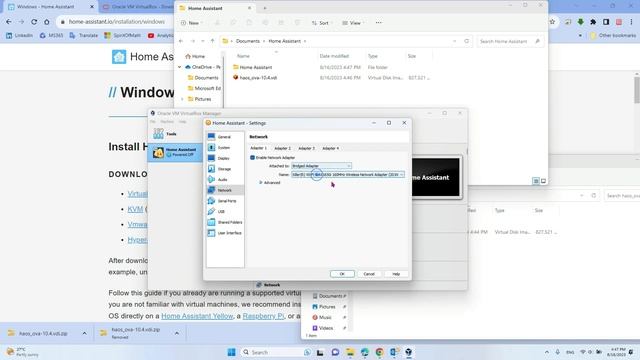Image resolution: width=640 pixels, height=360 pixels.
Task: Switch to Adapter 3 tab
Action: click(x=307, y=148)
